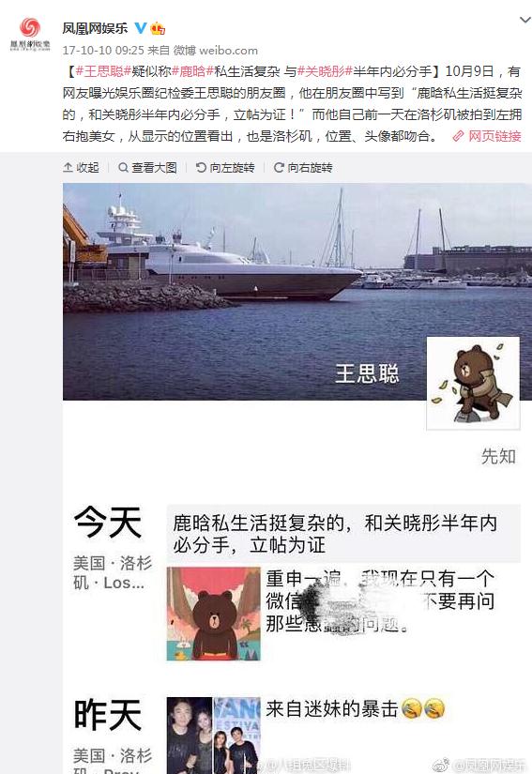Viewport: 532px width, 774px height.
Task: Follow the 网页链接 web link text
Action: (x=494, y=136)
